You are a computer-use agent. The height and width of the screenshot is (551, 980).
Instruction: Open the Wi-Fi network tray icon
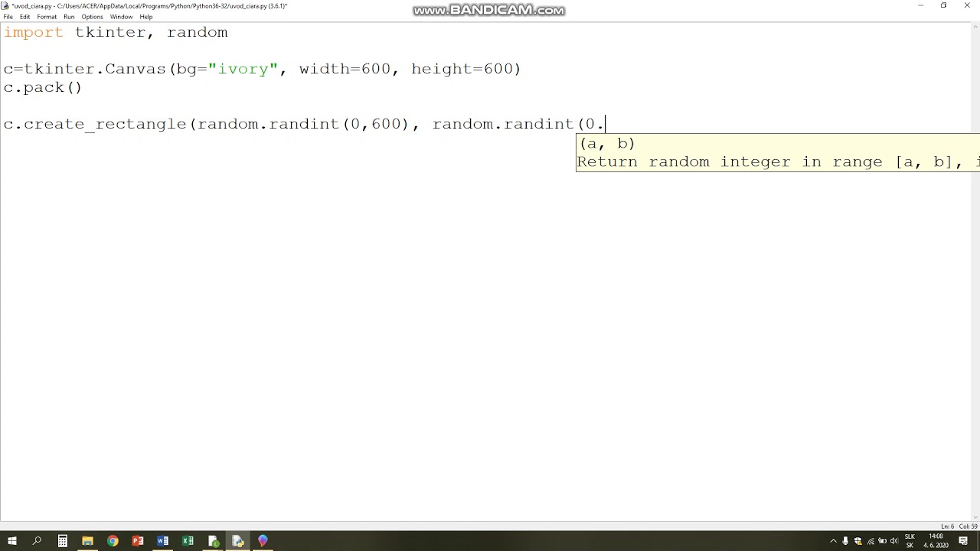[x=871, y=541]
